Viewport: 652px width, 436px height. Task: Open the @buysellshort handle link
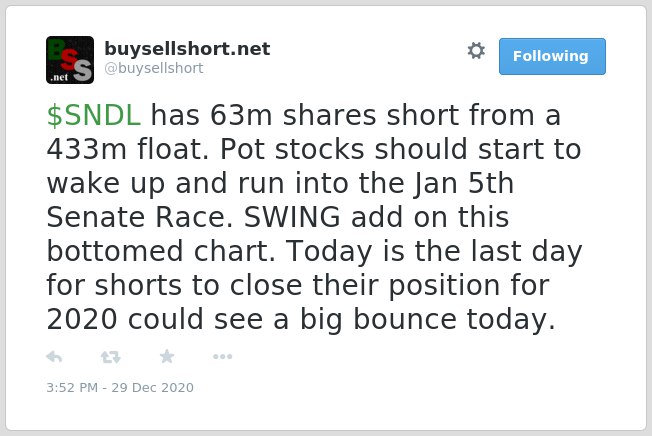154,68
